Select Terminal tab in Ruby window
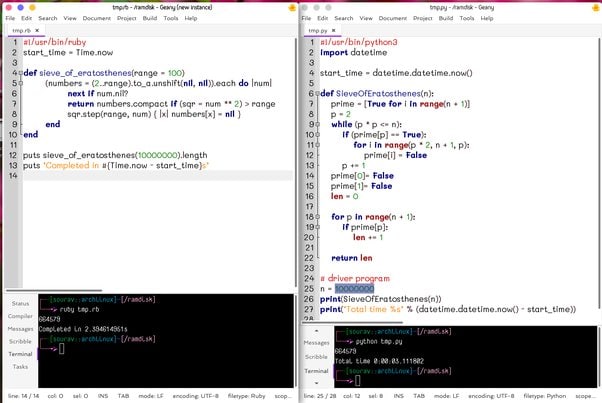 pyautogui.click(x=20, y=354)
